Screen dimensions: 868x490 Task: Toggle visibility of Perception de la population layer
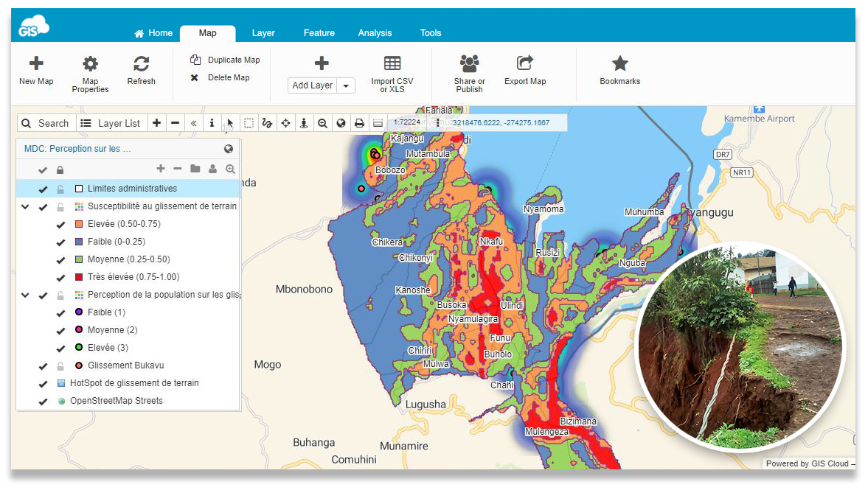click(x=43, y=295)
